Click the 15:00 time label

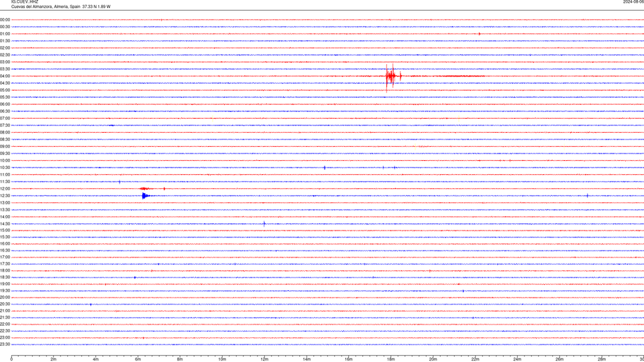click(5, 231)
